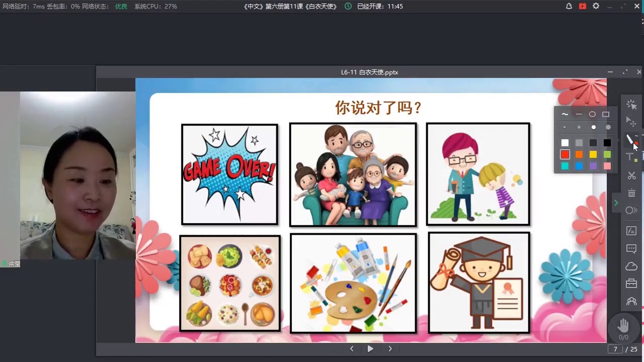
Task: Click the L6-11 白衣天使.pptx title
Action: click(x=369, y=72)
